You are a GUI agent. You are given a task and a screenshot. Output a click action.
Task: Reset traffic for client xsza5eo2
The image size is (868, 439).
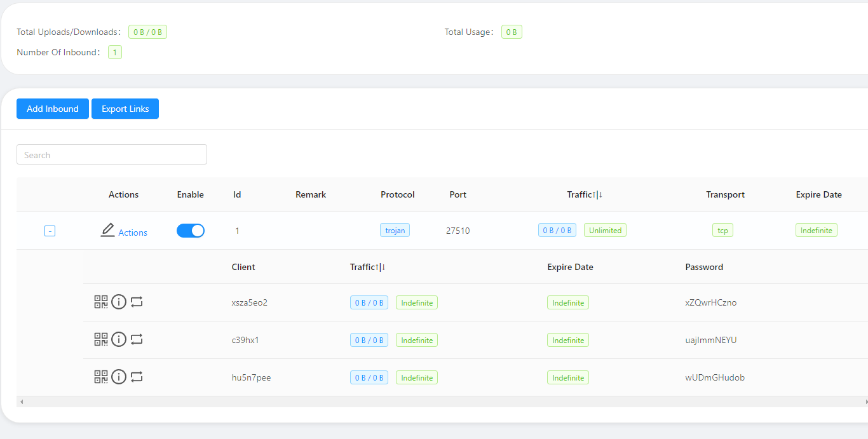(137, 302)
